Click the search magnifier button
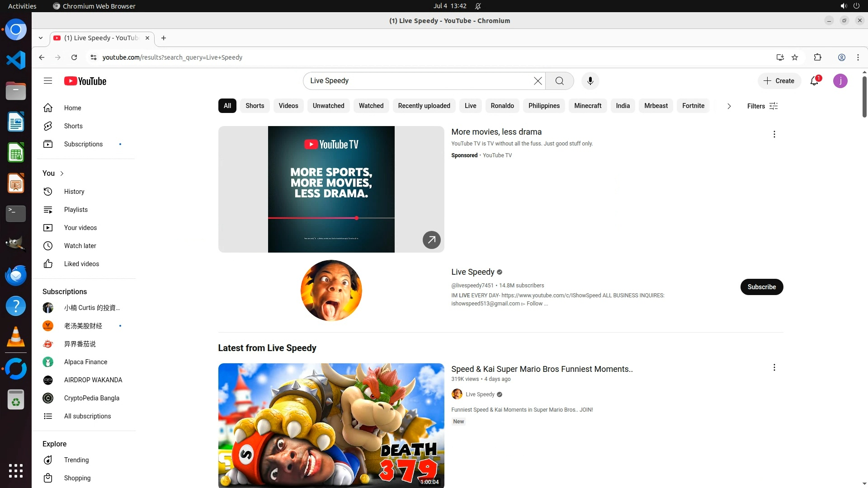Screen dimensions: 868x488 click(x=559, y=81)
